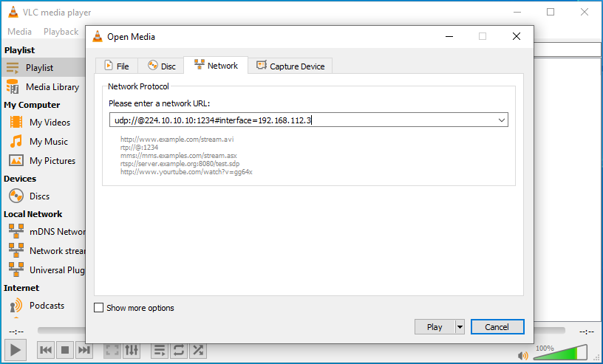Open the extended settings equalizer icon
Screen dimensions: 603x364
coord(132,350)
